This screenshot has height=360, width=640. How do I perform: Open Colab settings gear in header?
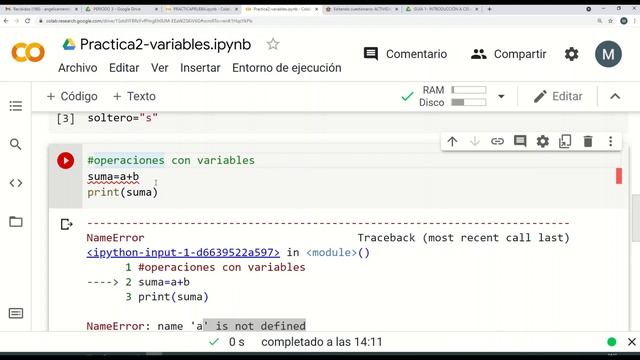pos(571,54)
